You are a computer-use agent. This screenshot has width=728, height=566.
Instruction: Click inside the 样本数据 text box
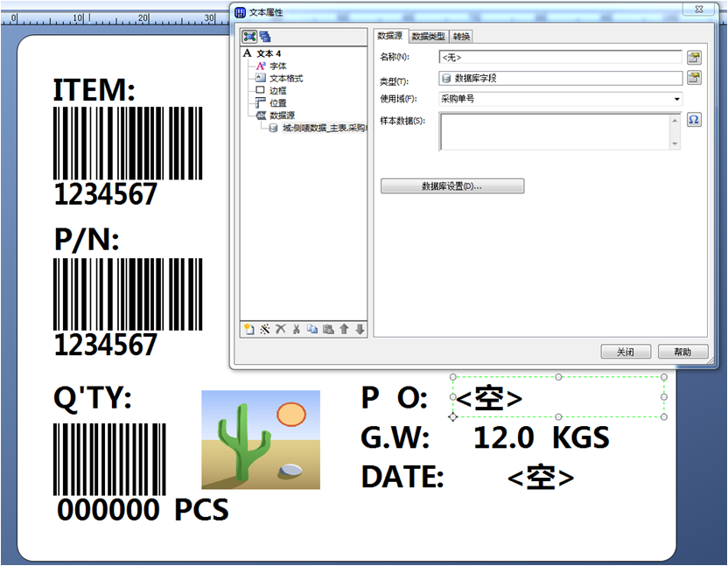(554, 130)
